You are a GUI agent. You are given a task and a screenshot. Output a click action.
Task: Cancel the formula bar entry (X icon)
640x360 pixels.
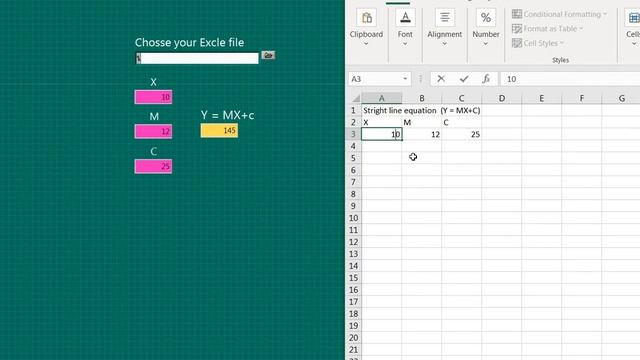pos(441,79)
